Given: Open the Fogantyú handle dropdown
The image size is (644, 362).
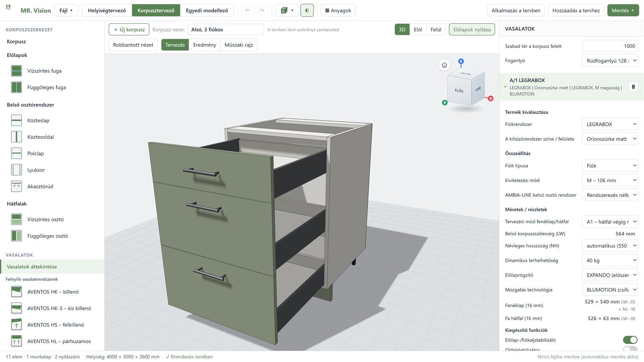Looking at the screenshot, I should pos(610,61).
